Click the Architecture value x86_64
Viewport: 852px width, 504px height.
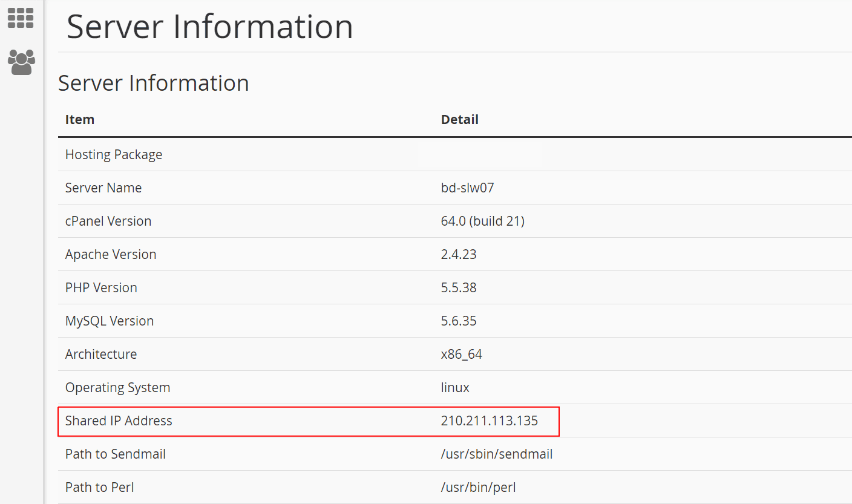[x=462, y=354]
